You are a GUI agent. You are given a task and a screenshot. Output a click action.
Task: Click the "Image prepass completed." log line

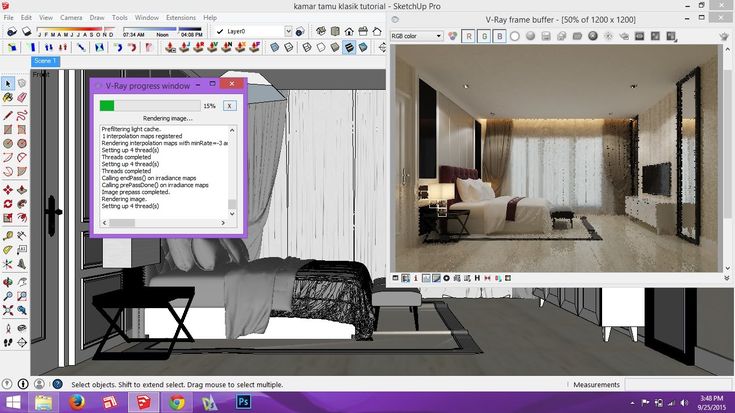[135, 192]
